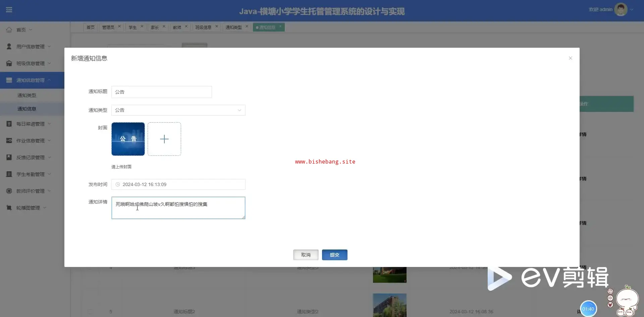Close the 新增通知信息 dialog with X
The image size is (644, 317).
[x=570, y=58]
